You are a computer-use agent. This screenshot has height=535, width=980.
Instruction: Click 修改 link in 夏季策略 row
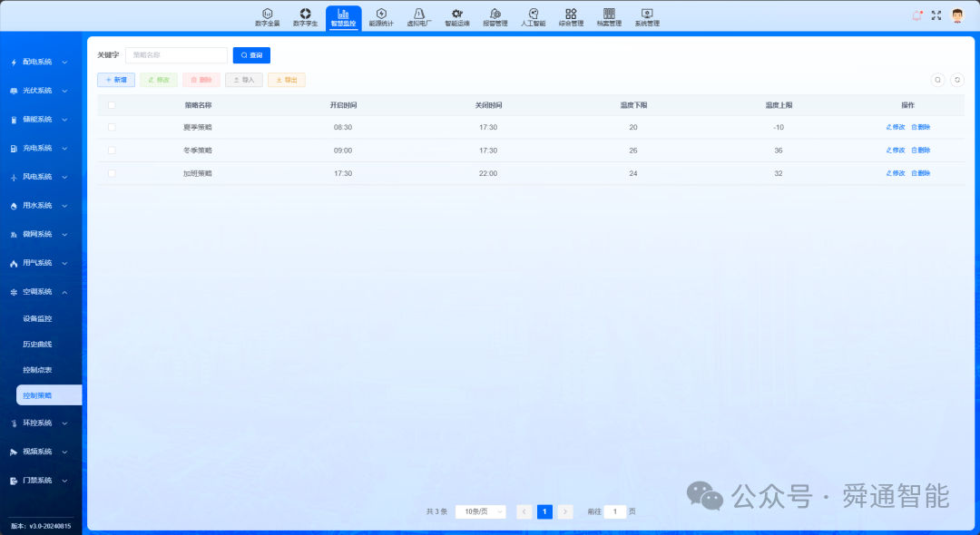[896, 127]
